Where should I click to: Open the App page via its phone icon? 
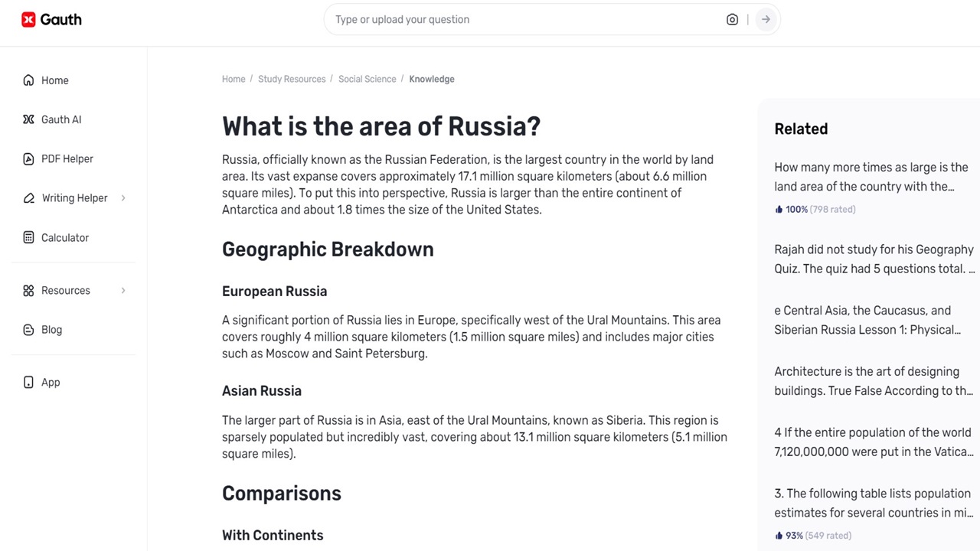tap(28, 382)
